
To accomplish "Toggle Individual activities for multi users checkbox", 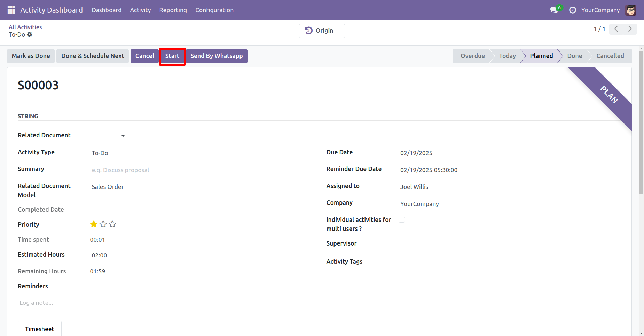I will click(402, 219).
